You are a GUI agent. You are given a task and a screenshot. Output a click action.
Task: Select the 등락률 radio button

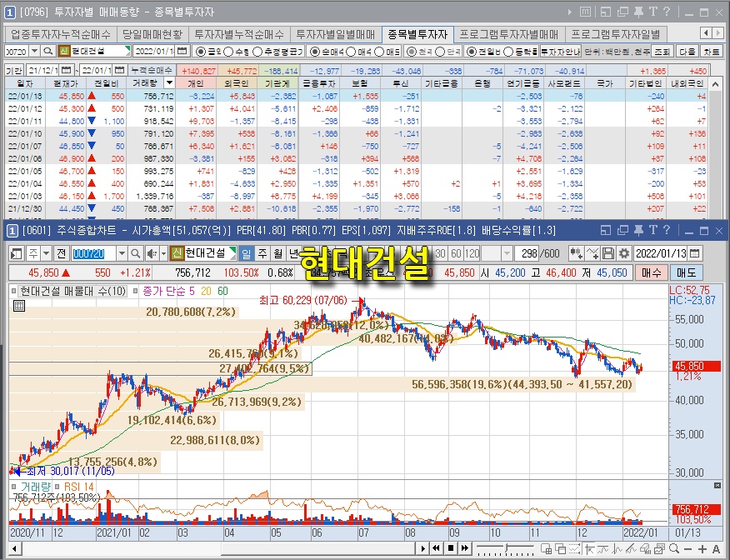pos(508,52)
